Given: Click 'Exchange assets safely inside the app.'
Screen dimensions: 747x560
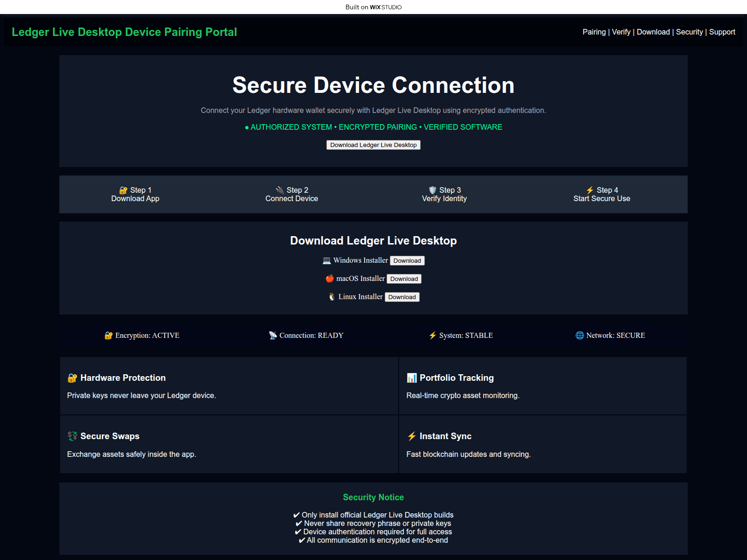Looking at the screenshot, I should click(132, 455).
